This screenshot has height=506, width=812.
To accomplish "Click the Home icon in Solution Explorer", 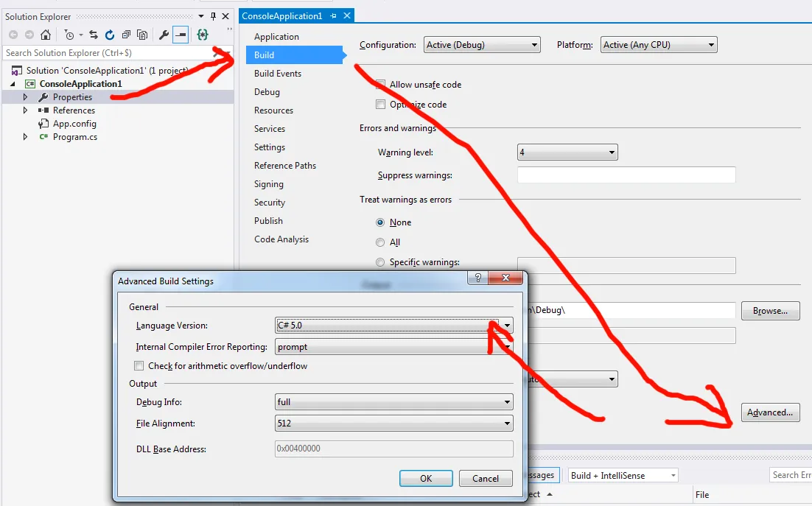I will click(x=46, y=35).
